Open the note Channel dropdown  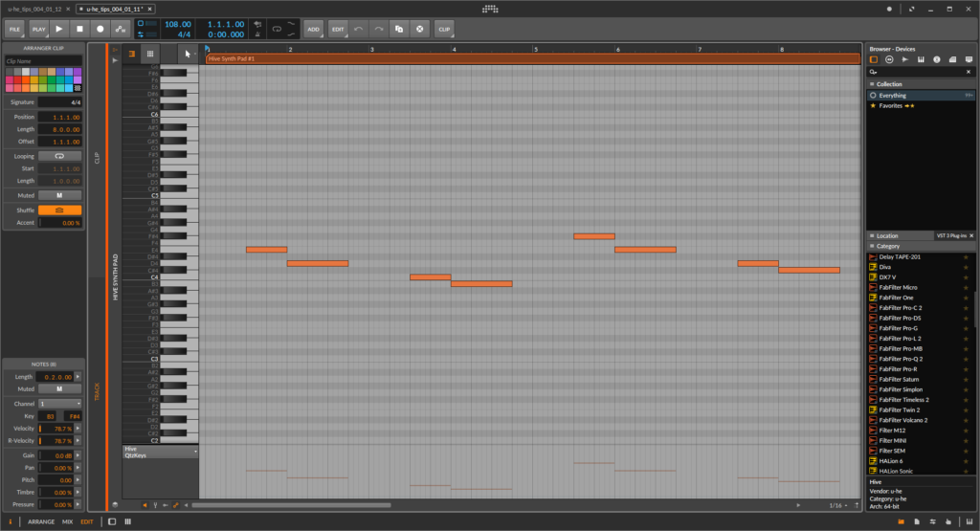point(59,404)
